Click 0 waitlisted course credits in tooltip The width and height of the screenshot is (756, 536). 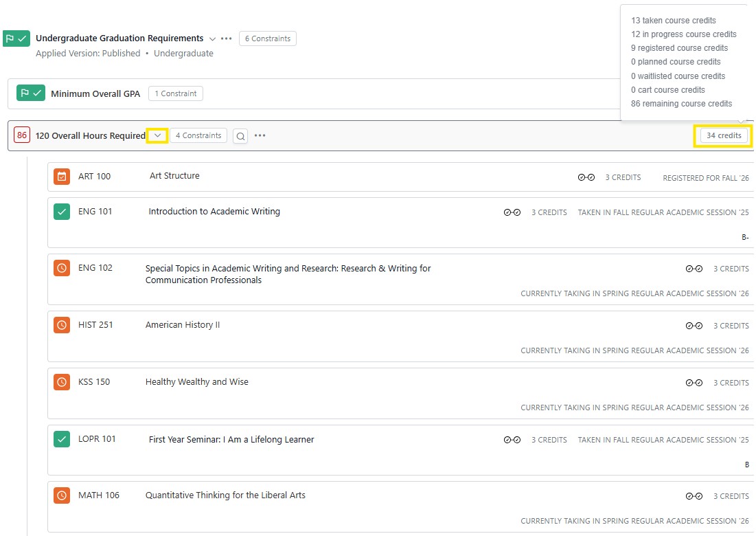(x=678, y=76)
